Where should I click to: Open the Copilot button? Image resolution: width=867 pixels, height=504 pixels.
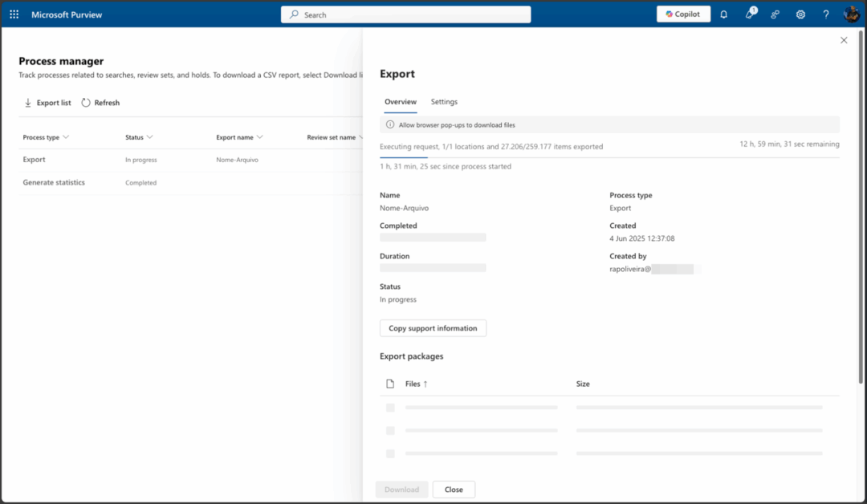[x=683, y=14]
